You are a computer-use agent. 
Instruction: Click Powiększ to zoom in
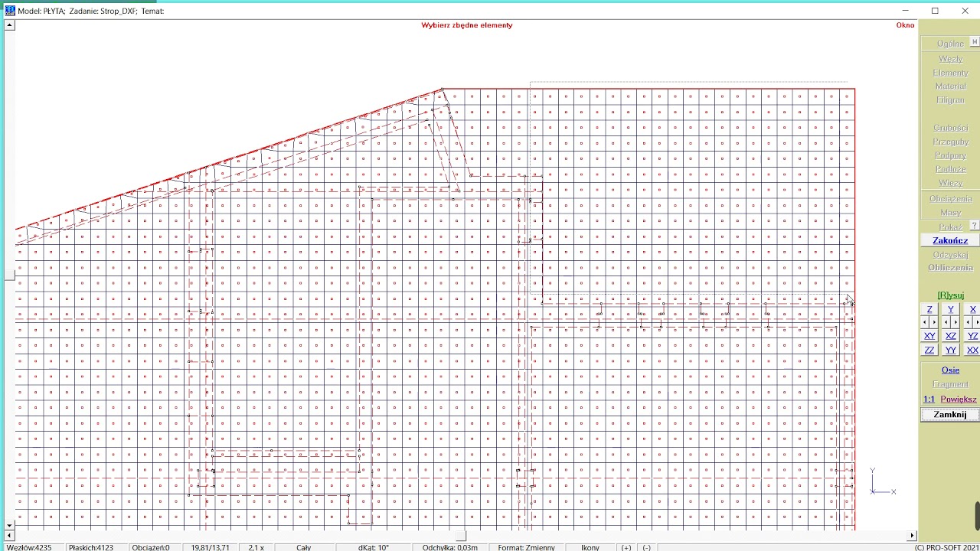pos(959,399)
